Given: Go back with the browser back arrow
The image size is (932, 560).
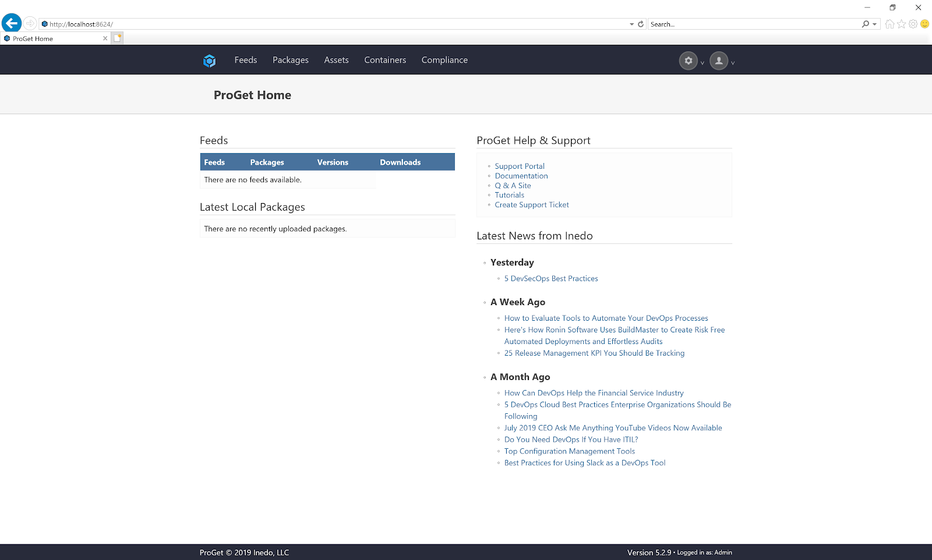Looking at the screenshot, I should pyautogui.click(x=12, y=23).
